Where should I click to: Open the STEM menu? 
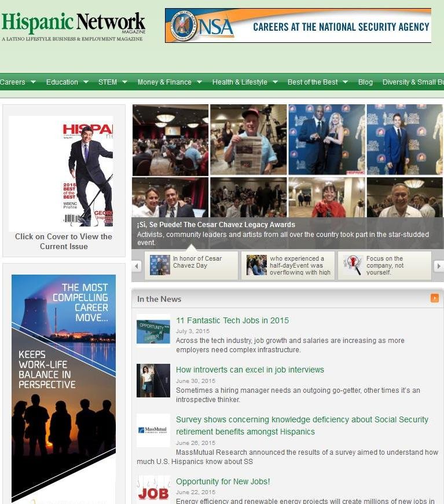tap(108, 82)
